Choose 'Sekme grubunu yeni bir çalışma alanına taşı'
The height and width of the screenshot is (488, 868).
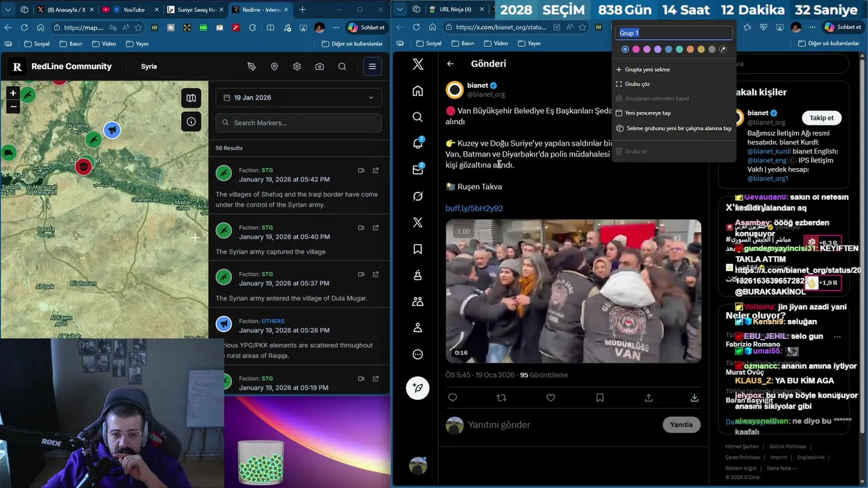(x=673, y=128)
